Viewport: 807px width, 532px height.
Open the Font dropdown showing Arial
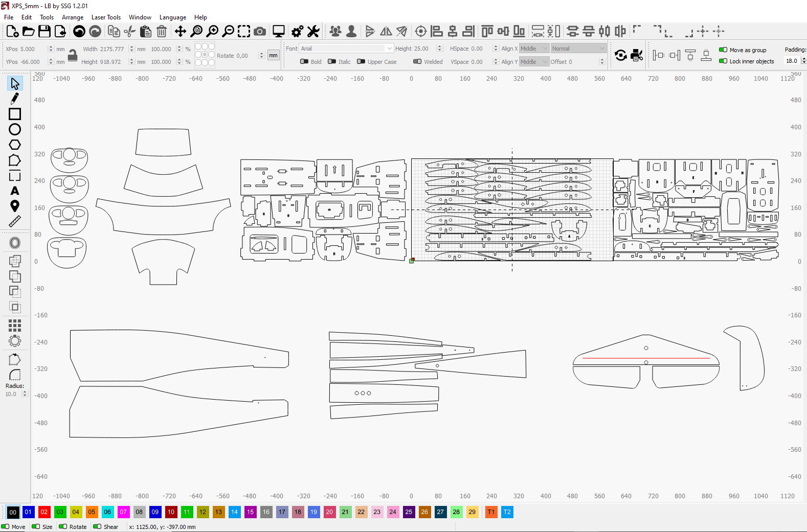pos(347,49)
